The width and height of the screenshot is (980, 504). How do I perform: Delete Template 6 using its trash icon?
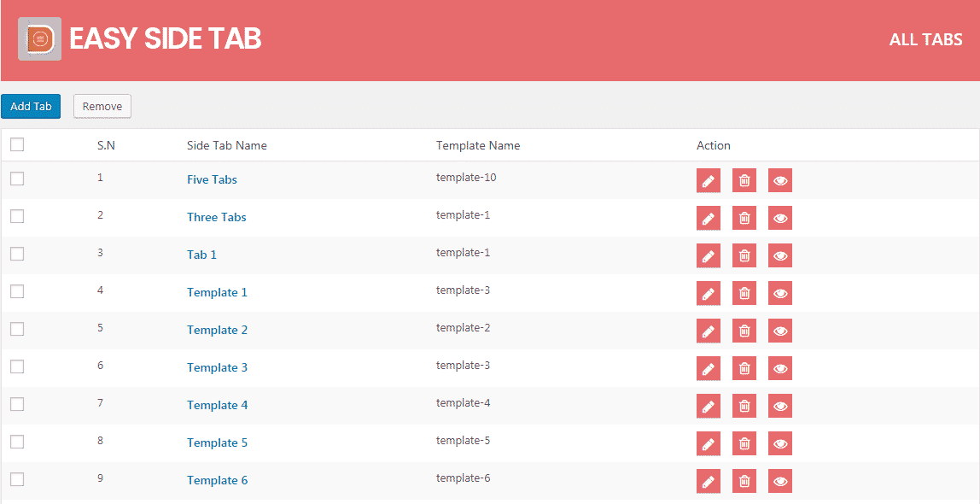[744, 481]
